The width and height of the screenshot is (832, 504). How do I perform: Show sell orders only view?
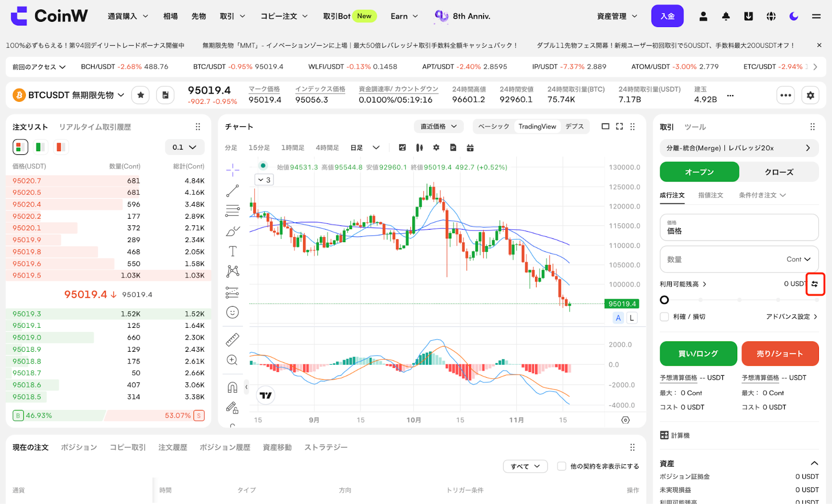pyautogui.click(x=60, y=147)
